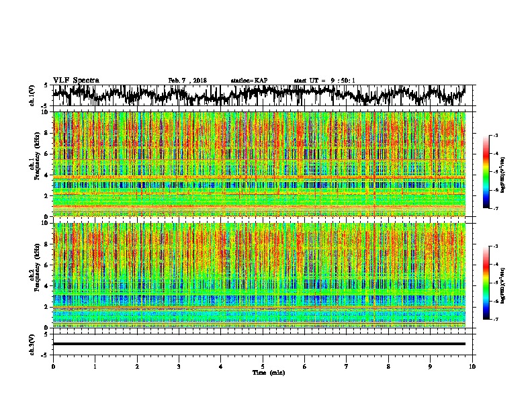Select the "start UT = 9:50:1" header text

(324, 81)
